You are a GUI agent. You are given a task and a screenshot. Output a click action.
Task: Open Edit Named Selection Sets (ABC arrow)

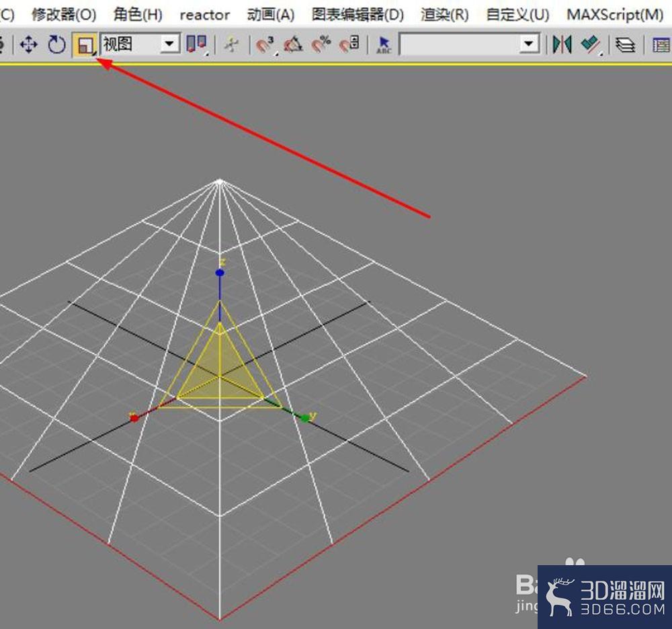pyautogui.click(x=384, y=45)
